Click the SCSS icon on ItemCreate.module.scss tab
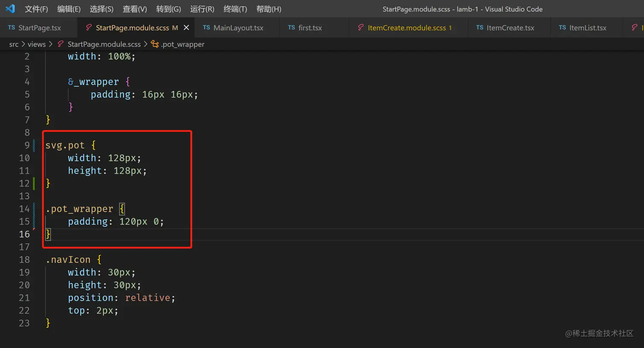This screenshot has height=348, width=644. point(360,28)
